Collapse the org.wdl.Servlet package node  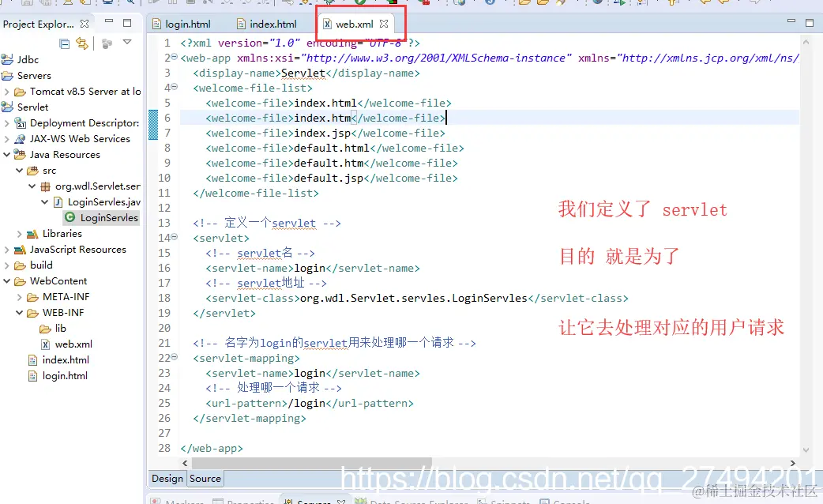click(32, 186)
